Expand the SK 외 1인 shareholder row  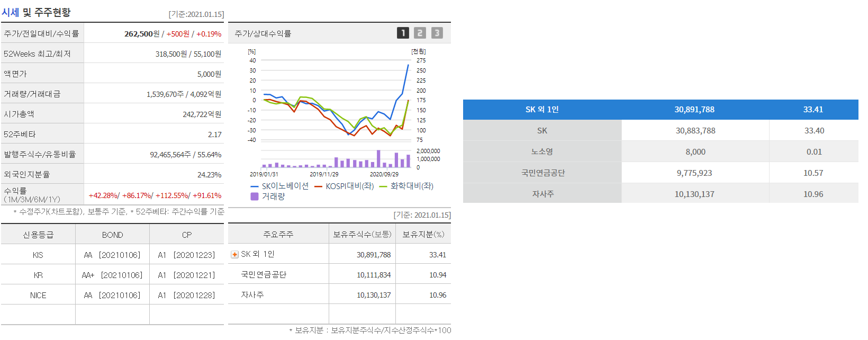234,255
